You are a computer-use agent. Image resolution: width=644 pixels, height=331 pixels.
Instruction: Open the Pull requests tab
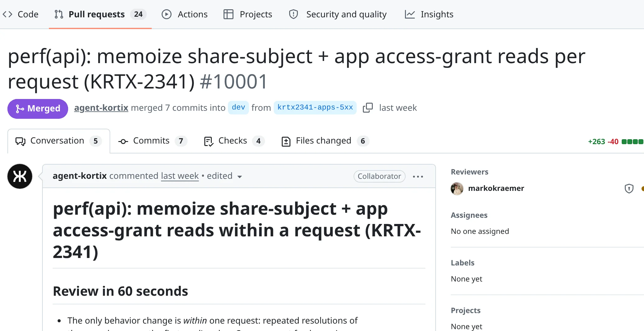[x=100, y=14]
